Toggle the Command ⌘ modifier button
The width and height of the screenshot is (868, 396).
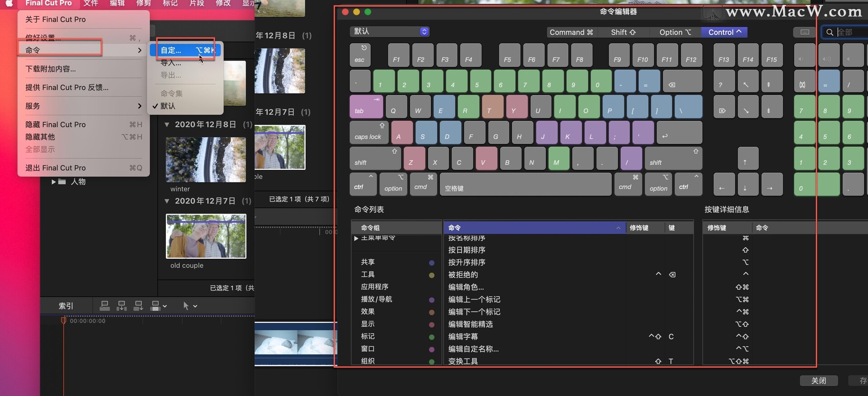click(571, 32)
